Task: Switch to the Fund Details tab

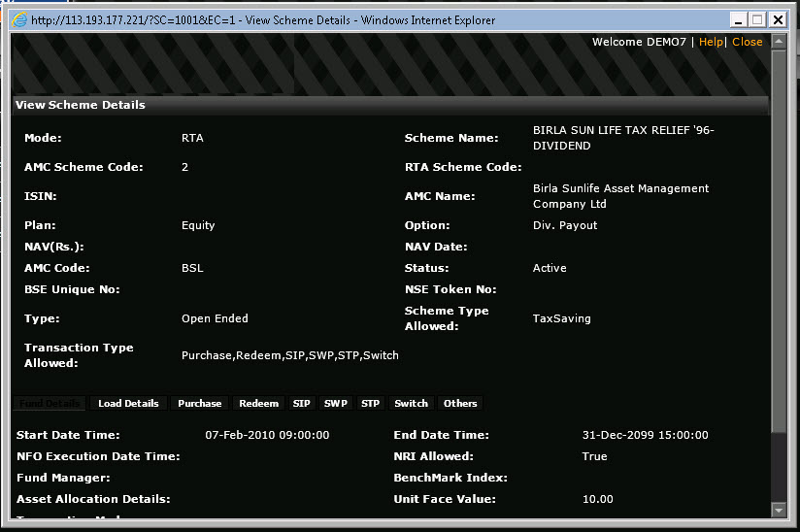Action: pos(50,403)
